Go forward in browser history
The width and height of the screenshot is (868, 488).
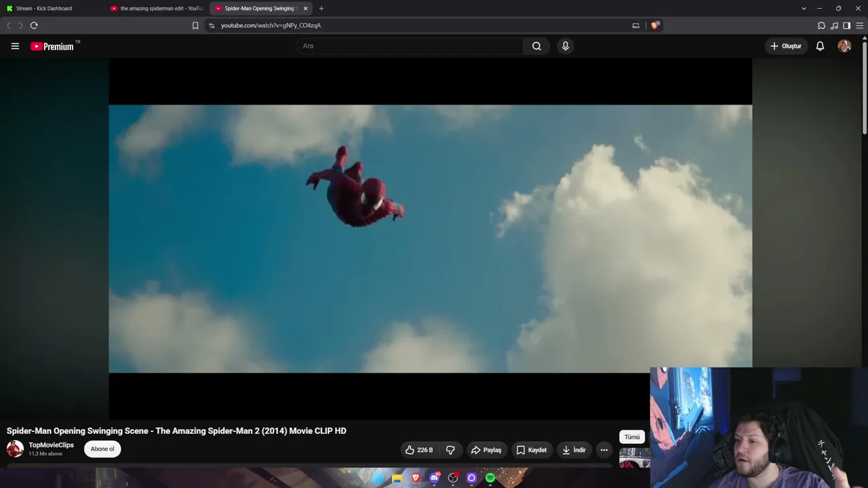[20, 25]
